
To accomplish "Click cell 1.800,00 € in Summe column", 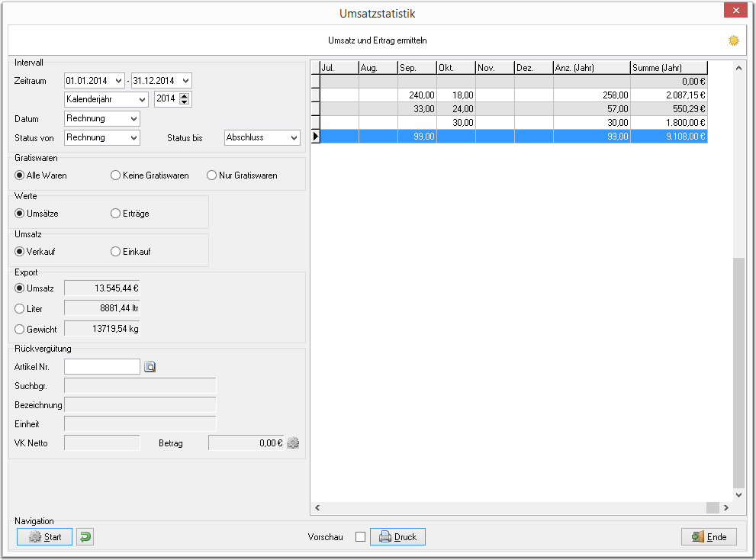I will 669,123.
